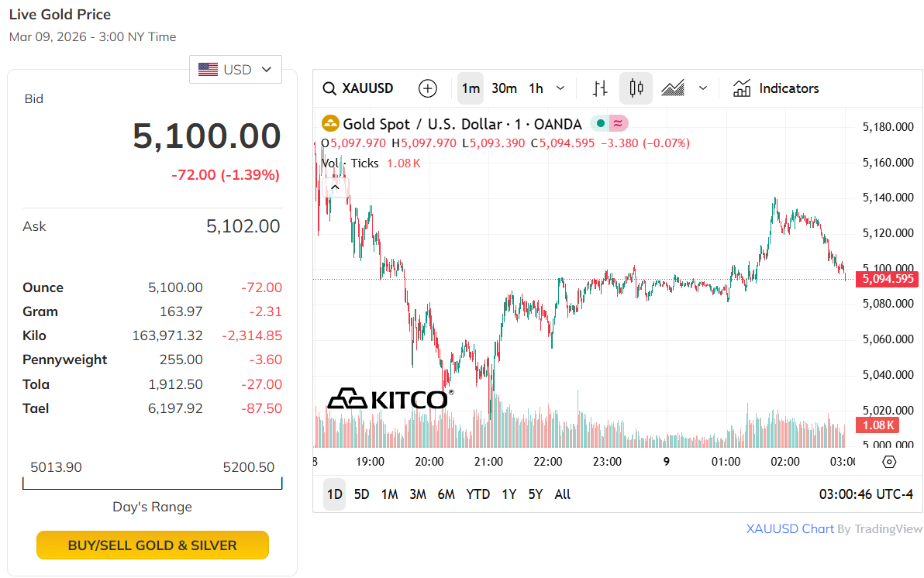Screen dimensions: 924x578
Task: Select the Bars chart style icon
Action: click(599, 88)
